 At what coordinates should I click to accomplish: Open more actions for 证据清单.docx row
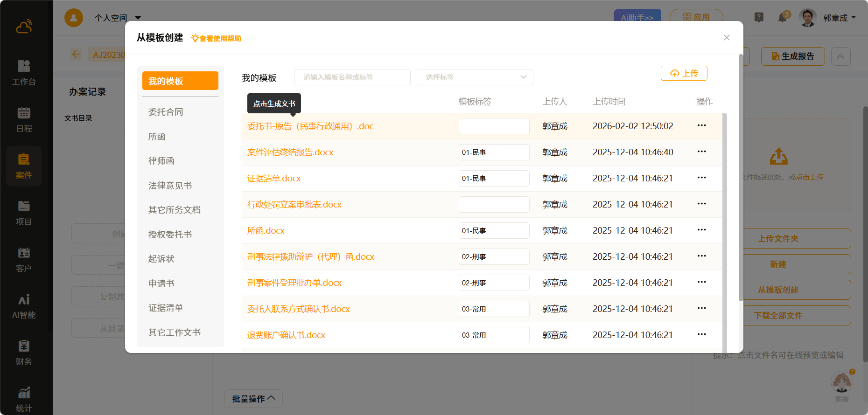(701, 178)
